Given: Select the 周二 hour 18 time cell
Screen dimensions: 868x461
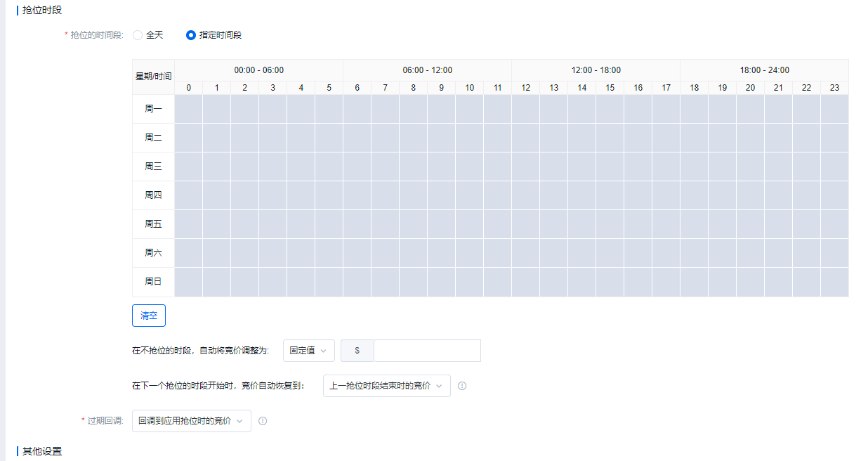Looking at the screenshot, I should pos(694,138).
